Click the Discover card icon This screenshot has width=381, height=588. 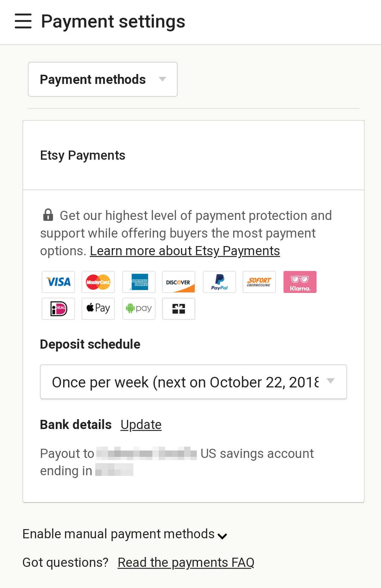(x=179, y=282)
